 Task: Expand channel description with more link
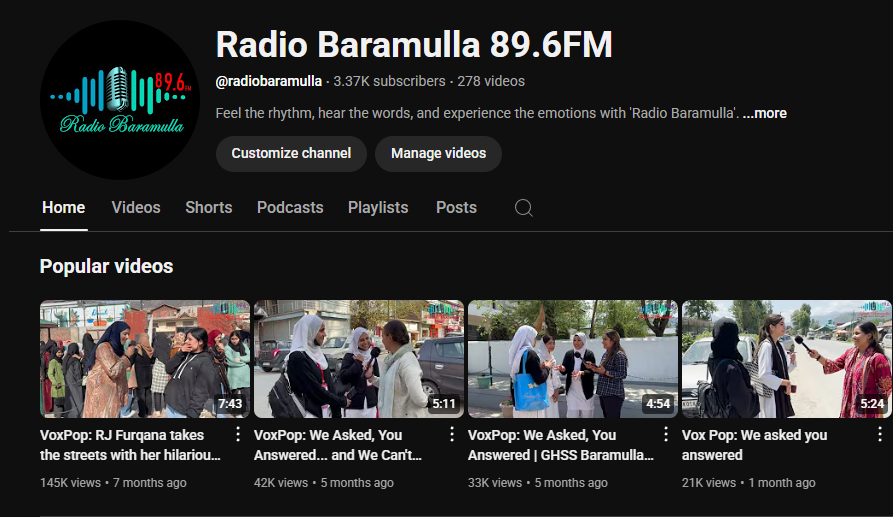click(765, 113)
